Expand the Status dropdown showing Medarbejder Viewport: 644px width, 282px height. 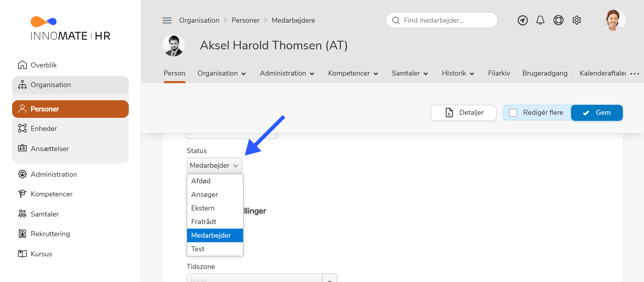(214, 165)
